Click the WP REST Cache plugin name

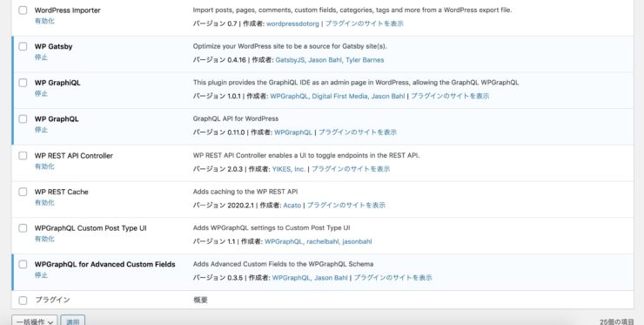point(61,192)
